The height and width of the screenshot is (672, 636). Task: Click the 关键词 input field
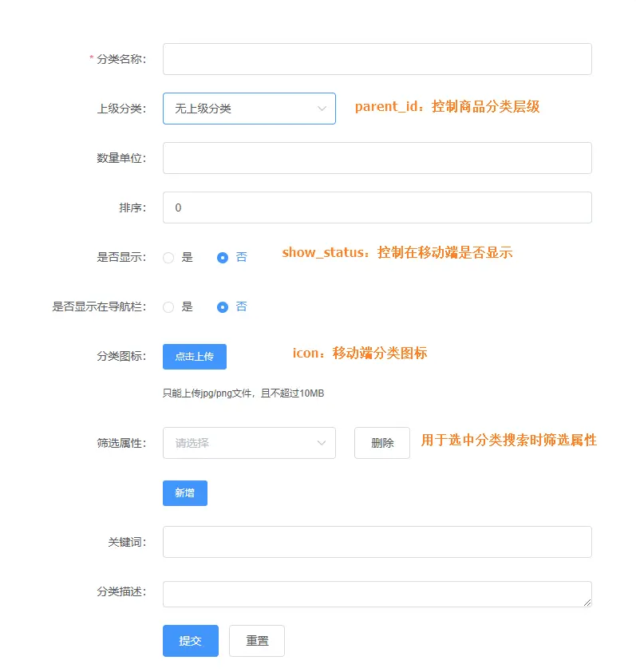[375, 541]
